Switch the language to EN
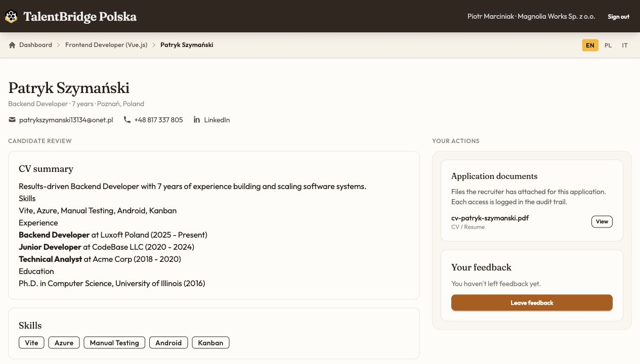The image size is (640, 364). [x=590, y=45]
